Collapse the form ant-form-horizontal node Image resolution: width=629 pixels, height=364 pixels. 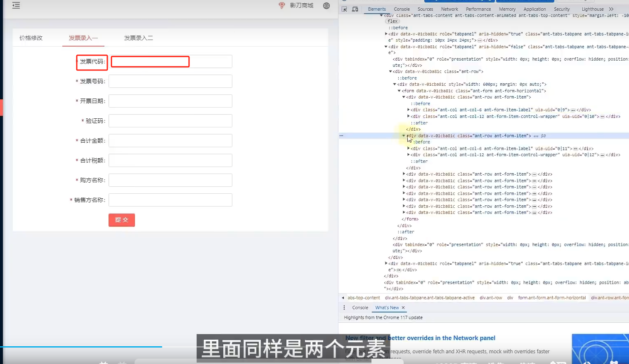click(399, 91)
